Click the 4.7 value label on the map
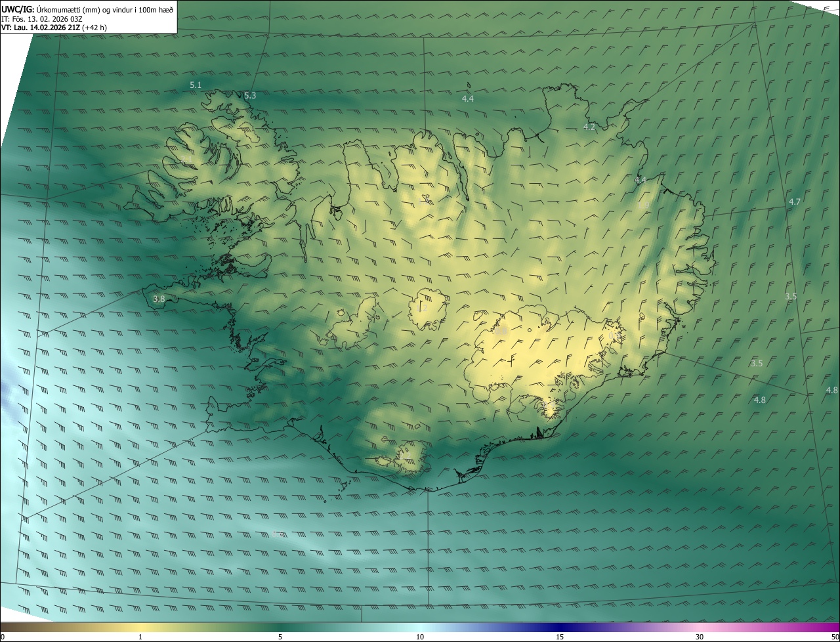 [794, 202]
